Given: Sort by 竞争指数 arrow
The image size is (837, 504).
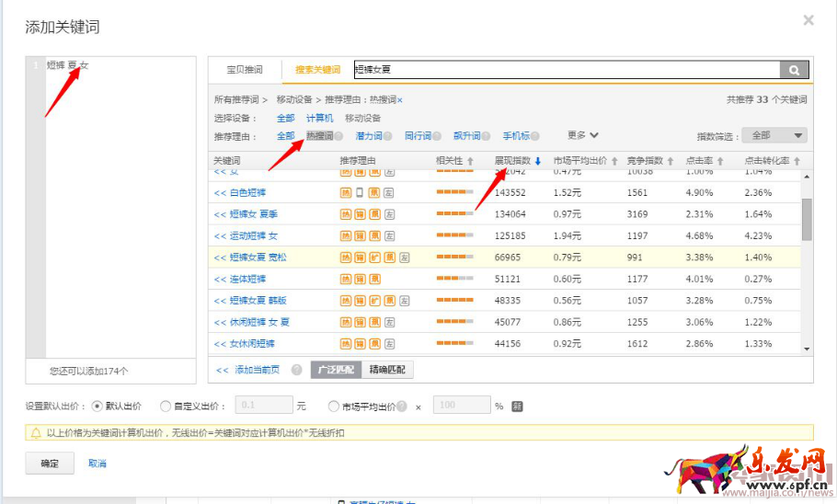Looking at the screenshot, I should tap(670, 161).
